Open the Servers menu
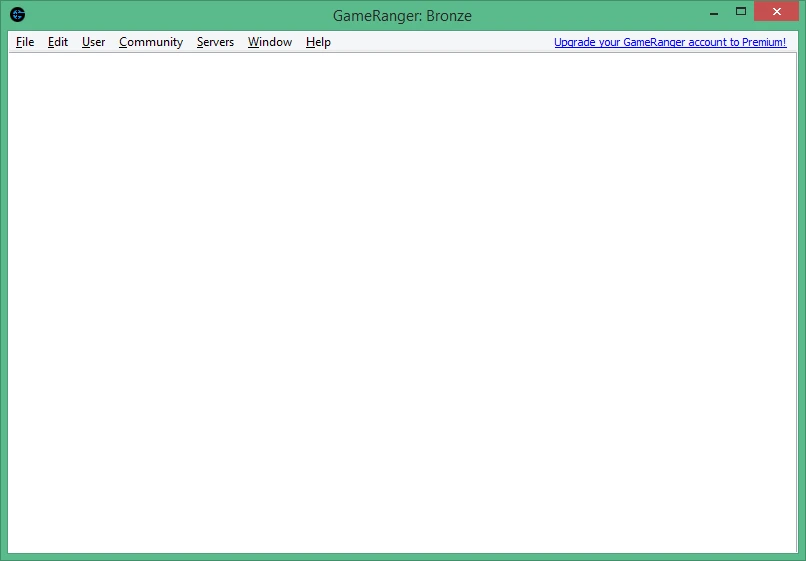Viewport: 806px width, 561px height. pos(215,42)
